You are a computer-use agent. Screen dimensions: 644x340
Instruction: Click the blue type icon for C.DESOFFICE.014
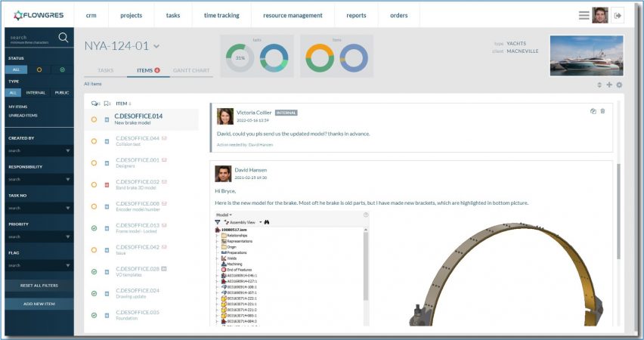click(x=107, y=119)
